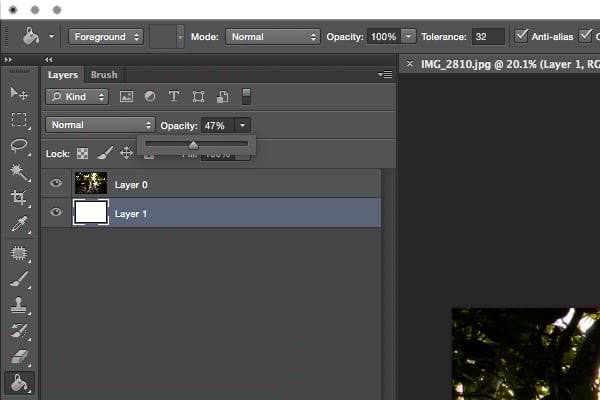The height and width of the screenshot is (400, 600).
Task: Select the Lasso tool
Action: (19, 146)
